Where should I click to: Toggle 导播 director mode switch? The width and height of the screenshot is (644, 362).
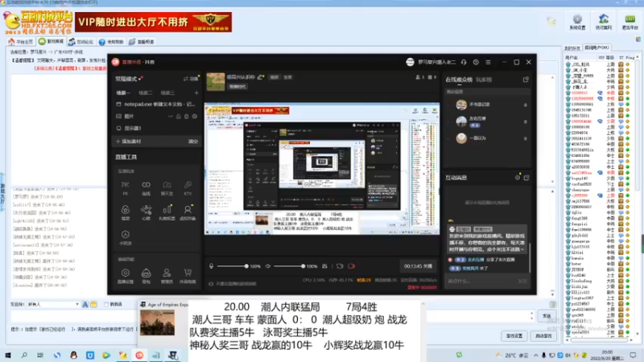(x=191, y=79)
